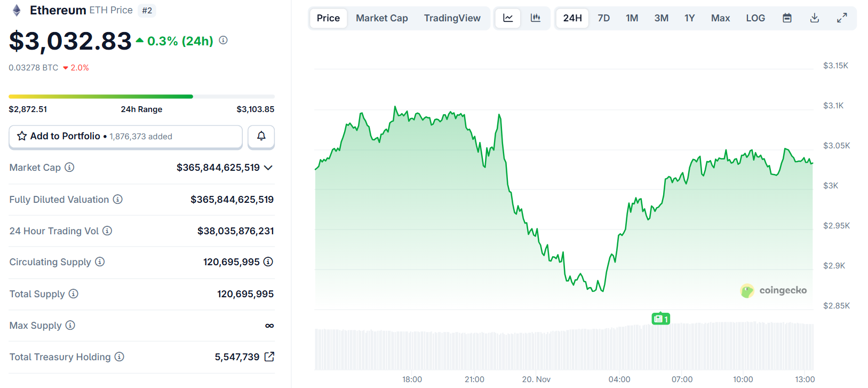Click the $3,103.85 24h high value
Image resolution: width=868 pixels, height=388 pixels.
tap(256, 109)
